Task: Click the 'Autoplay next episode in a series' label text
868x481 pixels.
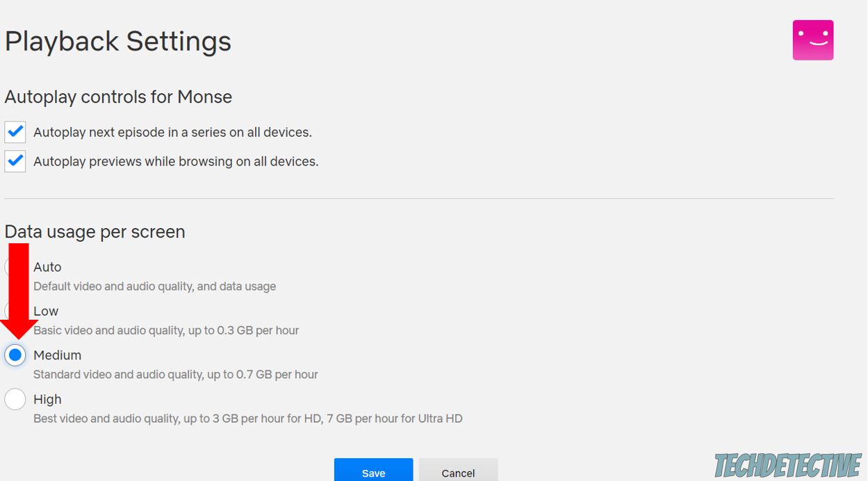Action: (x=172, y=132)
